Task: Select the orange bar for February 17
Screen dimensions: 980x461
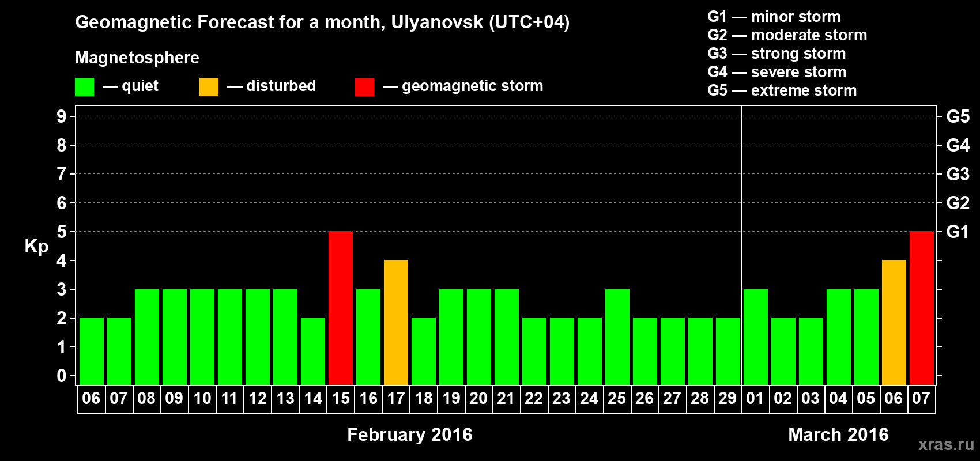Action: pos(396,322)
